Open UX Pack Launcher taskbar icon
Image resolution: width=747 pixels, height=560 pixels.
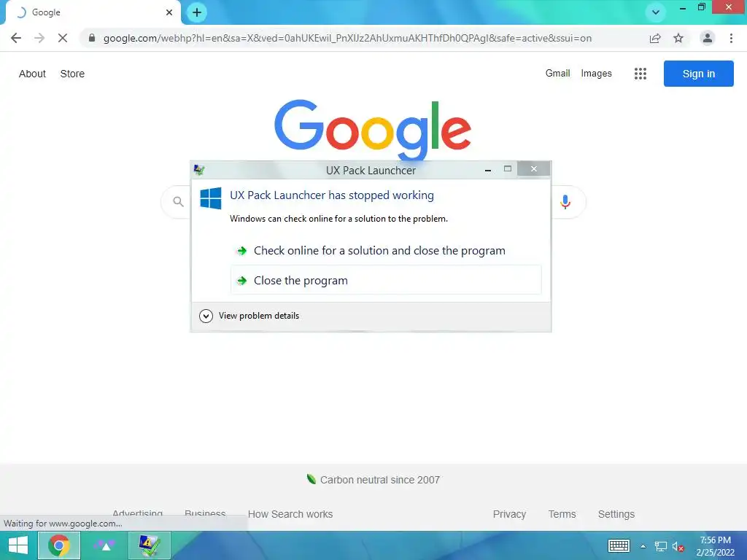click(149, 545)
